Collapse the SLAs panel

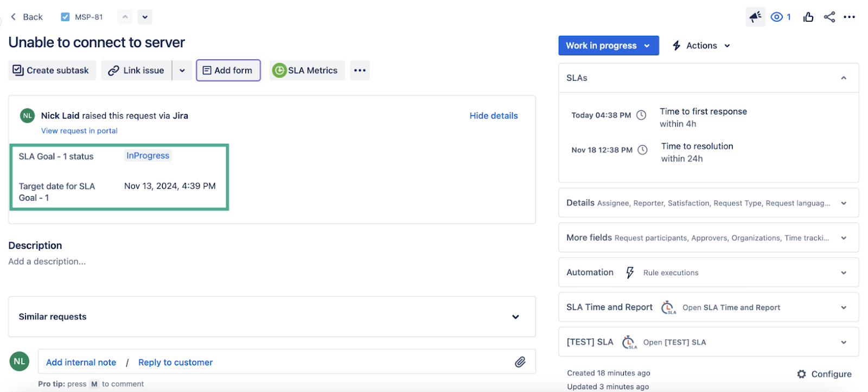(x=843, y=78)
